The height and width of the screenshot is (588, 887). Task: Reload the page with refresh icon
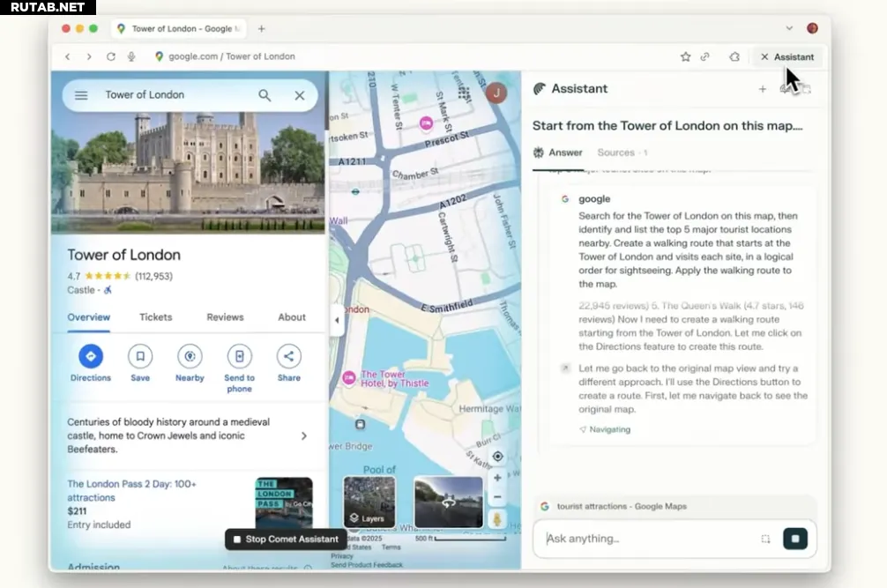pos(111,56)
